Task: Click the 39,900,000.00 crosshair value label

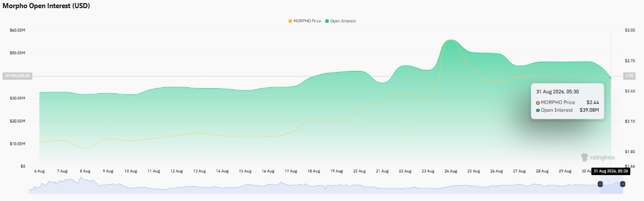Action: [18, 76]
